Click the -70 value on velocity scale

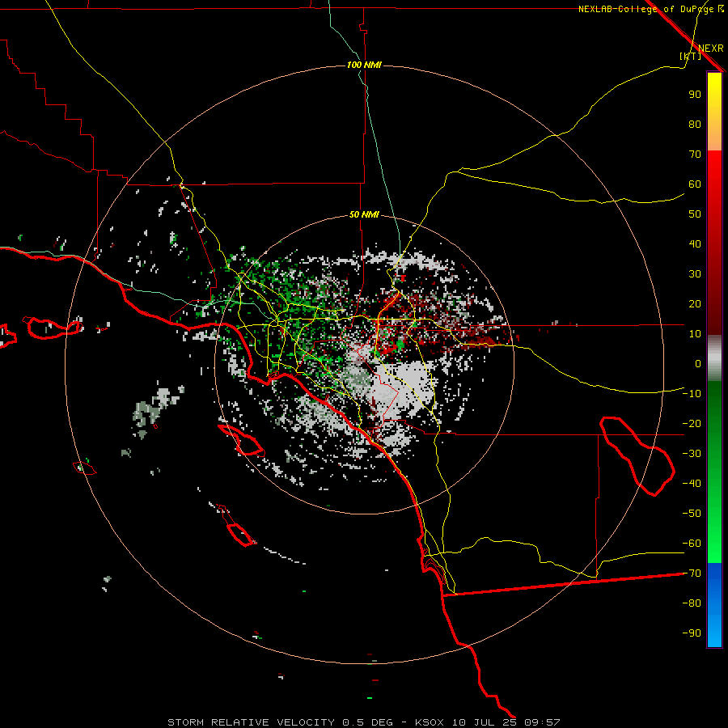pyautogui.click(x=692, y=574)
